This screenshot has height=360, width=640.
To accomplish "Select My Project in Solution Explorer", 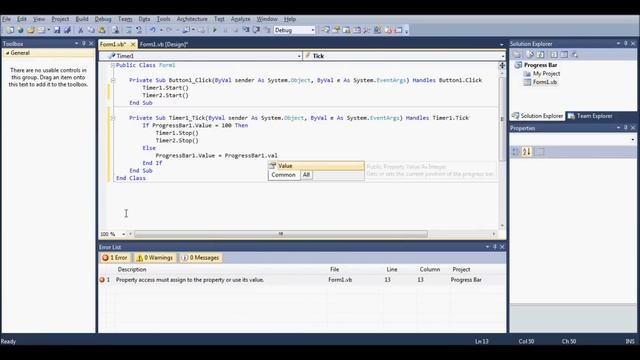I will (546, 73).
